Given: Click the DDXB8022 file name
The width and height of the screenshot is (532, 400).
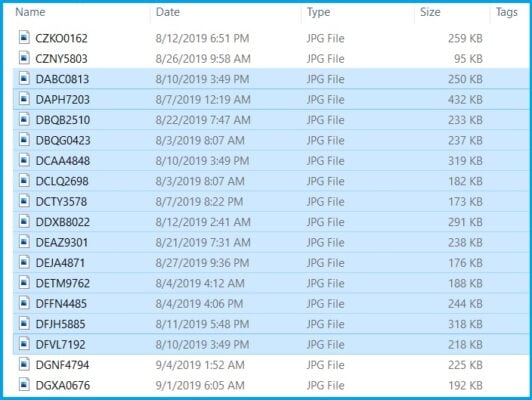Looking at the screenshot, I should (x=63, y=222).
